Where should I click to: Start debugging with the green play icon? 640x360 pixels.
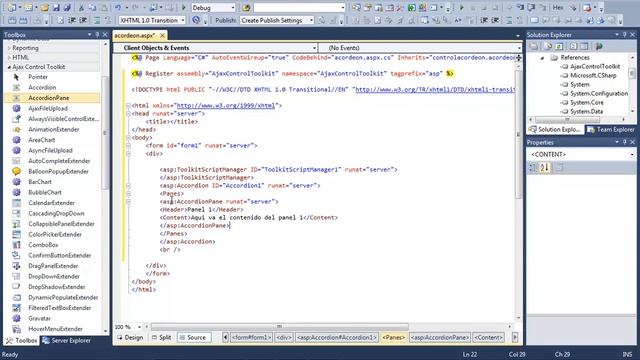pos(184,7)
